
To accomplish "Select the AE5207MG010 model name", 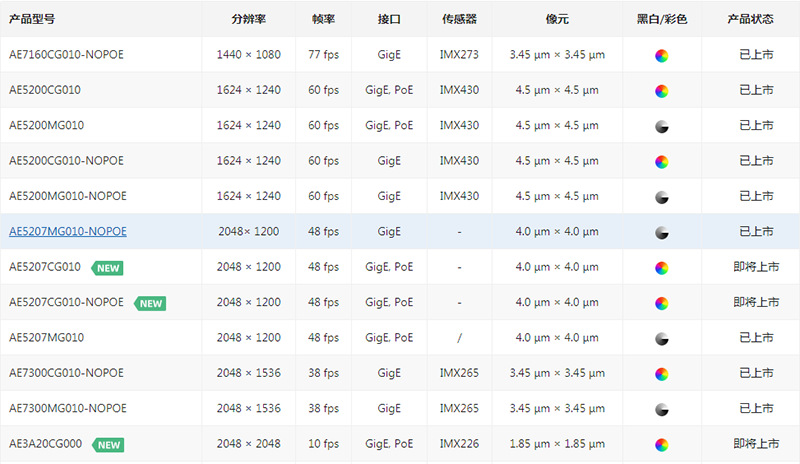I will (x=46, y=337).
